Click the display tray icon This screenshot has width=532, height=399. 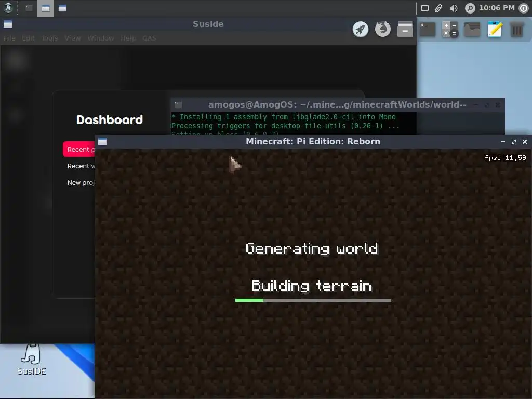point(425,8)
